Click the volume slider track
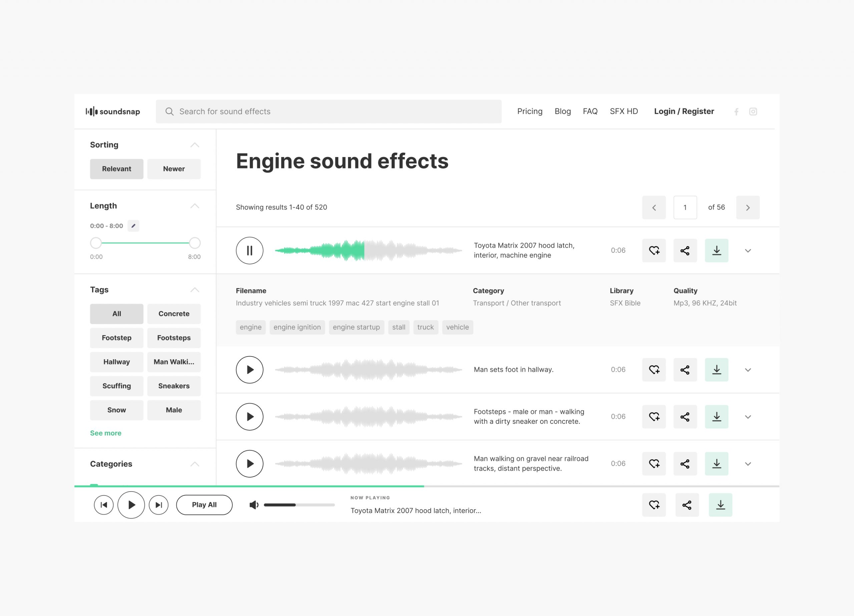Screen dimensions: 854x616 click(x=299, y=505)
